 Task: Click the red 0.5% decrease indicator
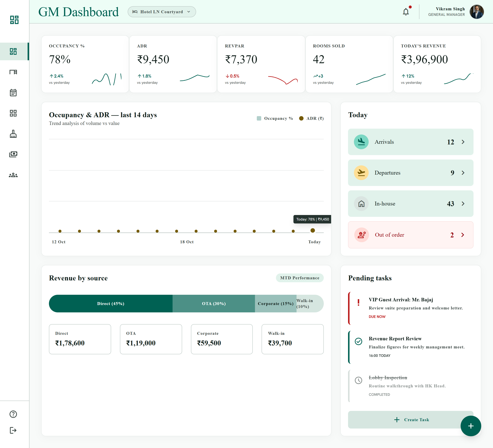pos(232,76)
